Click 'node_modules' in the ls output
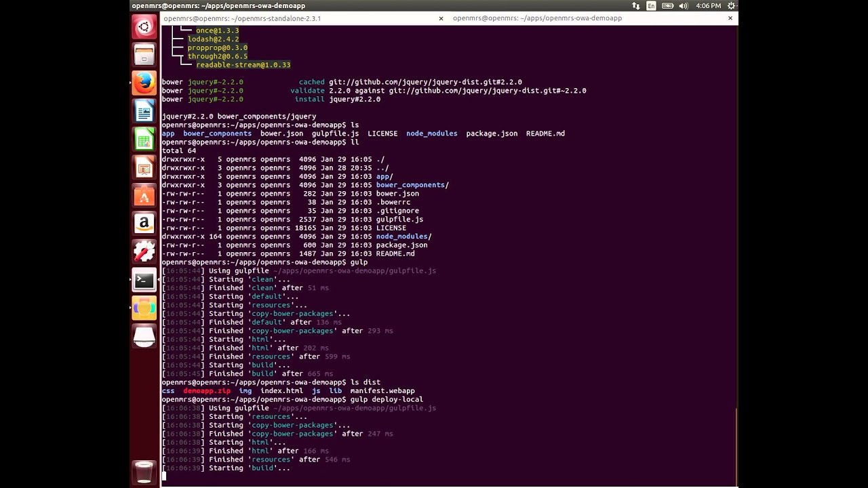 coord(431,134)
